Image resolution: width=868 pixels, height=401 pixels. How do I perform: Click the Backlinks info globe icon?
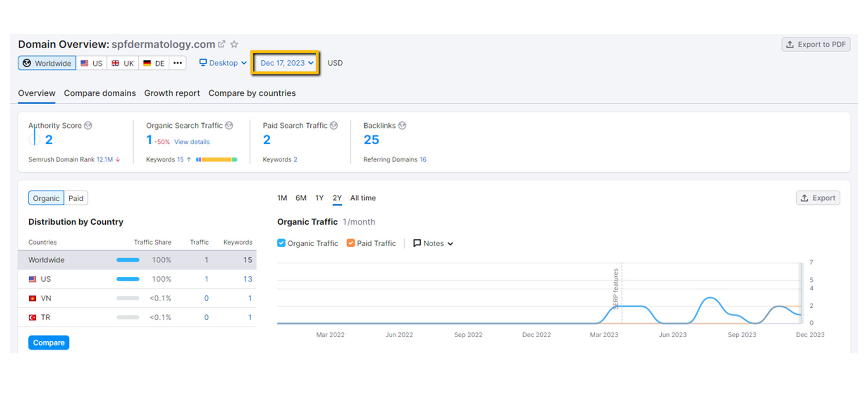[x=402, y=126]
